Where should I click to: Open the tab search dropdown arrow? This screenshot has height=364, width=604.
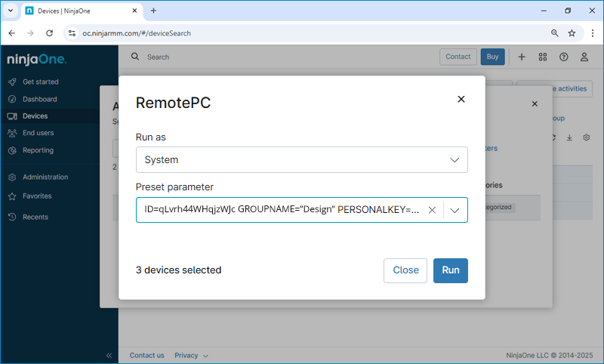[11, 11]
